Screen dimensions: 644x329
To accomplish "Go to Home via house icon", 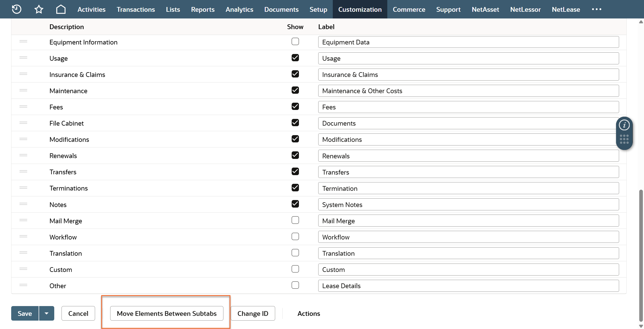I will [61, 9].
